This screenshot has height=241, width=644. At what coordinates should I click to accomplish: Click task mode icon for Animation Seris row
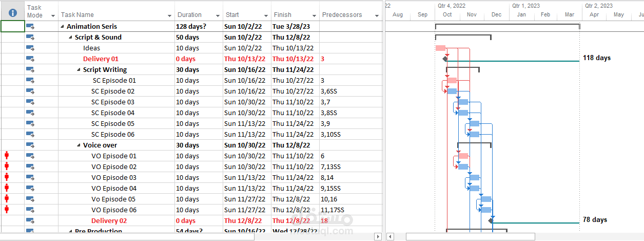pyautogui.click(x=30, y=26)
